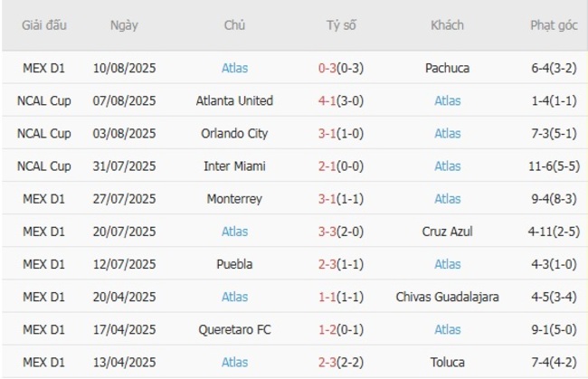This screenshot has width=588, height=379.
Task: Click the Pachuca team name
Action: (447, 68)
